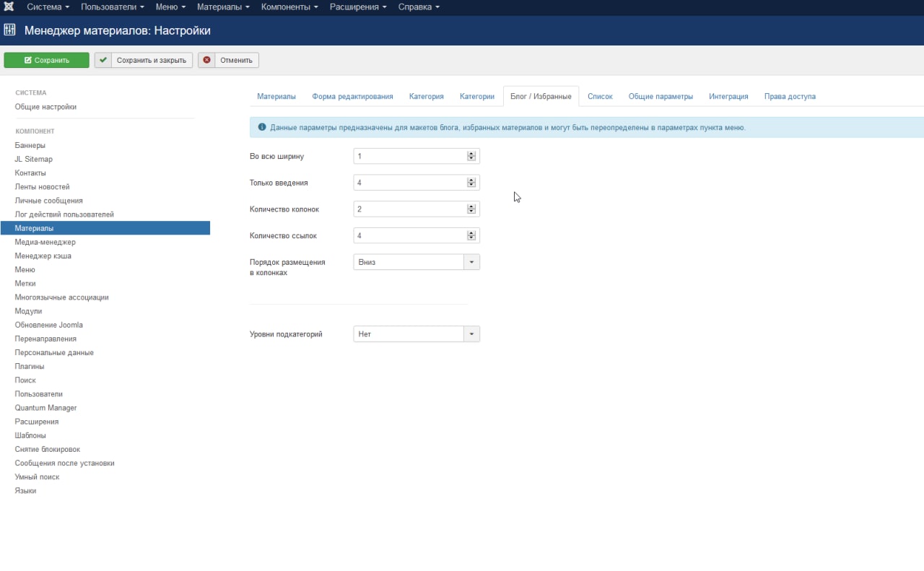Screen dimensions: 924x571
Task: Open the Справка menu
Action: 419,7
